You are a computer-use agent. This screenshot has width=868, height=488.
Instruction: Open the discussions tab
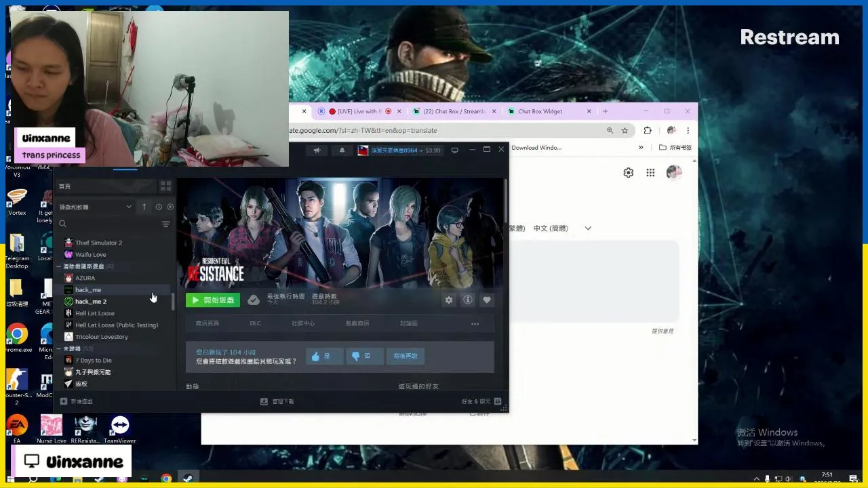tap(409, 323)
